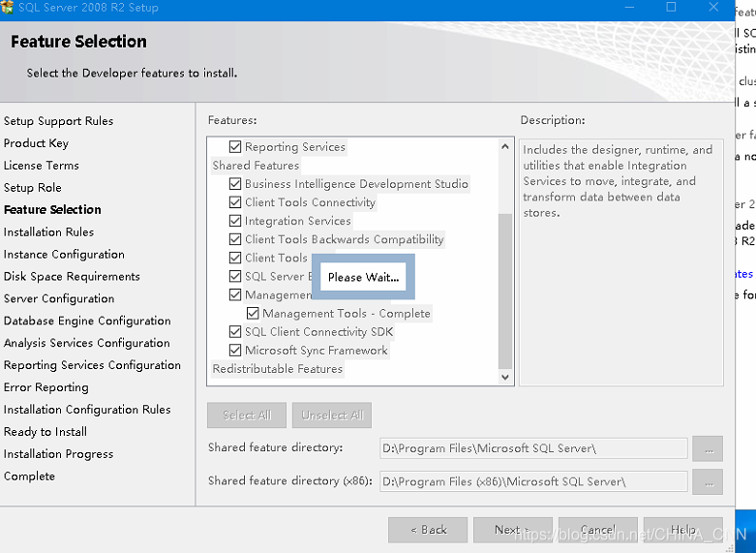This screenshot has width=756, height=553.
Task: Toggle Business Intelligence Development Studio checkbox
Action: [235, 184]
